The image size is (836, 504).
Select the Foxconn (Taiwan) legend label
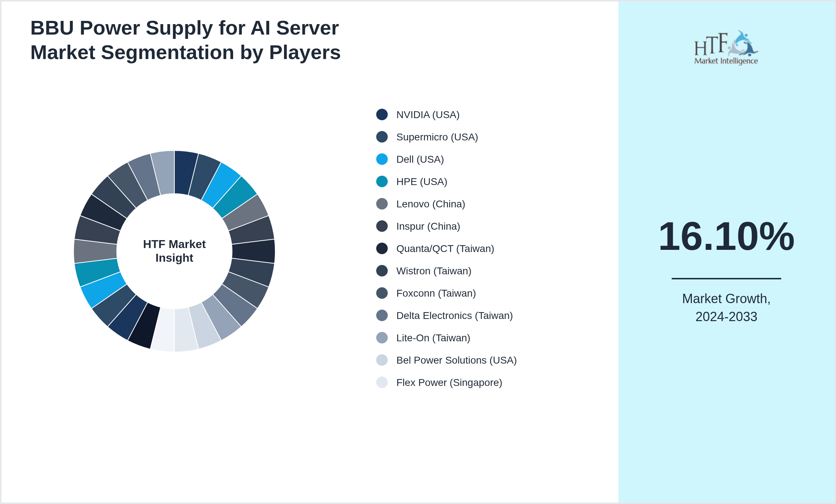pyautogui.click(x=436, y=293)
